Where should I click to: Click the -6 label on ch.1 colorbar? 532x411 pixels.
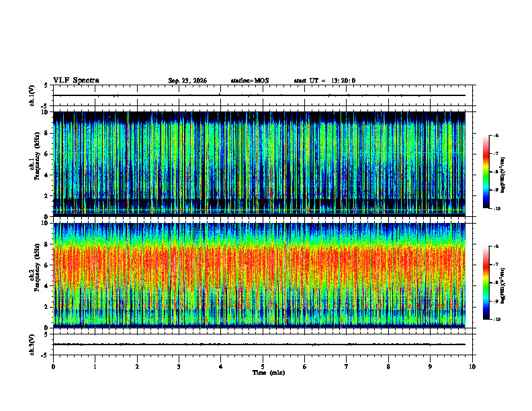[x=496, y=135]
